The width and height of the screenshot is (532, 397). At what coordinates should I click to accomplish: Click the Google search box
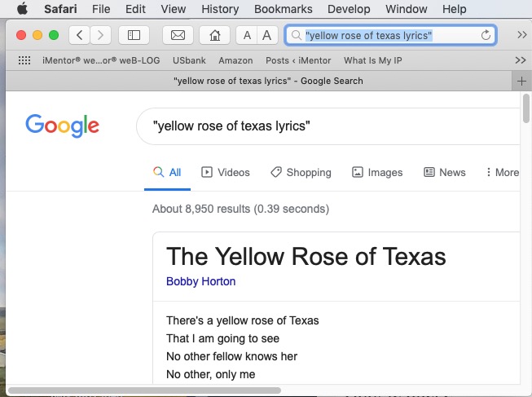pos(328,126)
